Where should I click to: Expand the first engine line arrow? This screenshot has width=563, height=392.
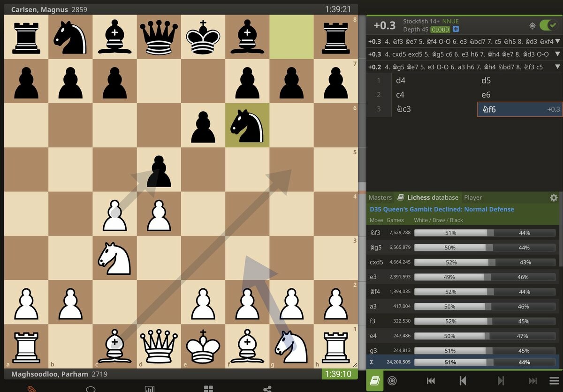(558, 41)
